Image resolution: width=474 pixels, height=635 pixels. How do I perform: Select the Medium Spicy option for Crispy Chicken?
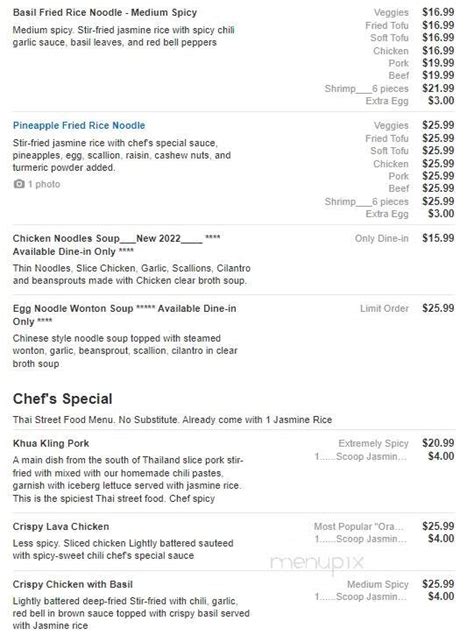coord(378,584)
